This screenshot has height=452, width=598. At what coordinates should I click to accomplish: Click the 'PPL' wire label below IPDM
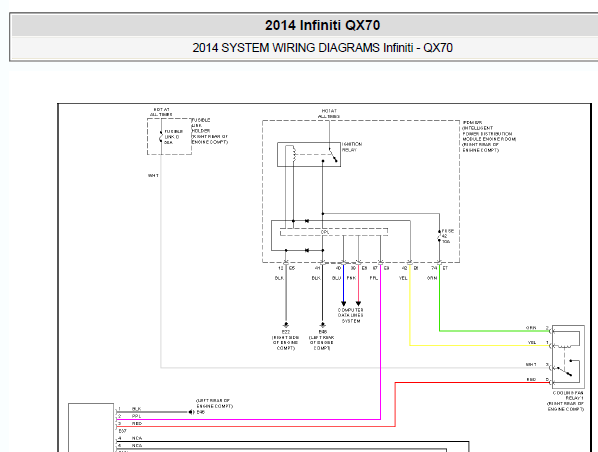[374, 278]
